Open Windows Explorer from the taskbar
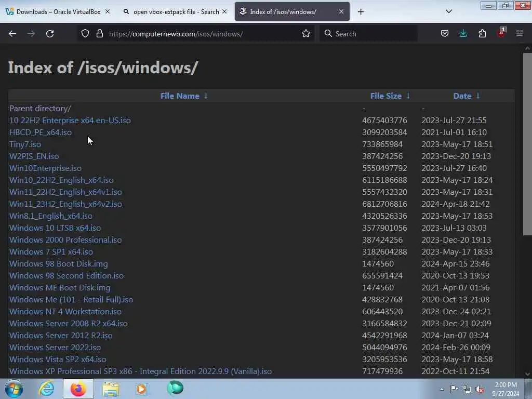 111,389
